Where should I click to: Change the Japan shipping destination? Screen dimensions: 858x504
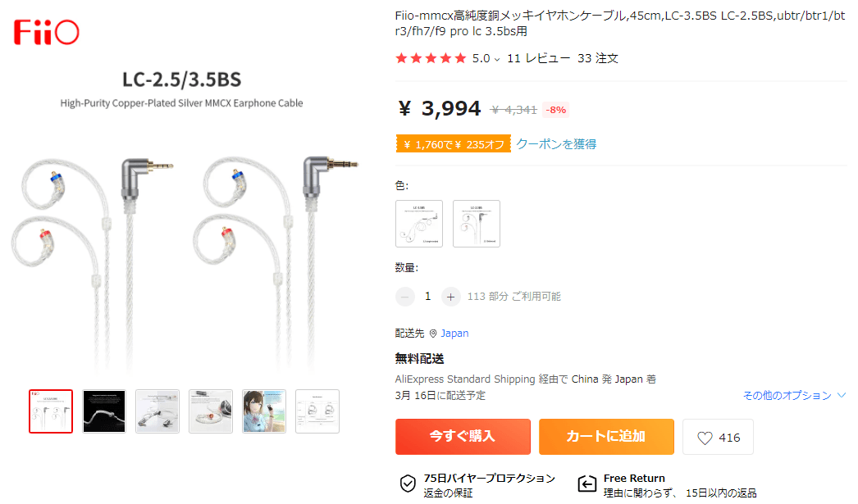pos(454,334)
